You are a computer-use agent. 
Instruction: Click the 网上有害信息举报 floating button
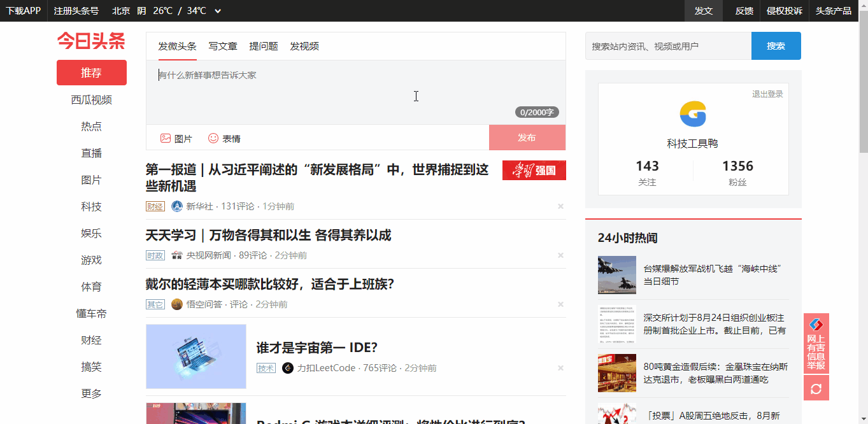(816, 343)
